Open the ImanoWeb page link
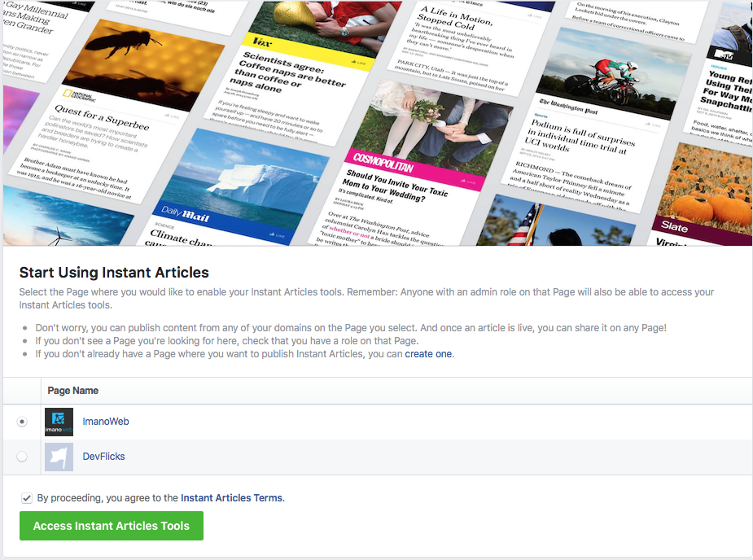Image resolution: width=753 pixels, height=560 pixels. [106, 422]
